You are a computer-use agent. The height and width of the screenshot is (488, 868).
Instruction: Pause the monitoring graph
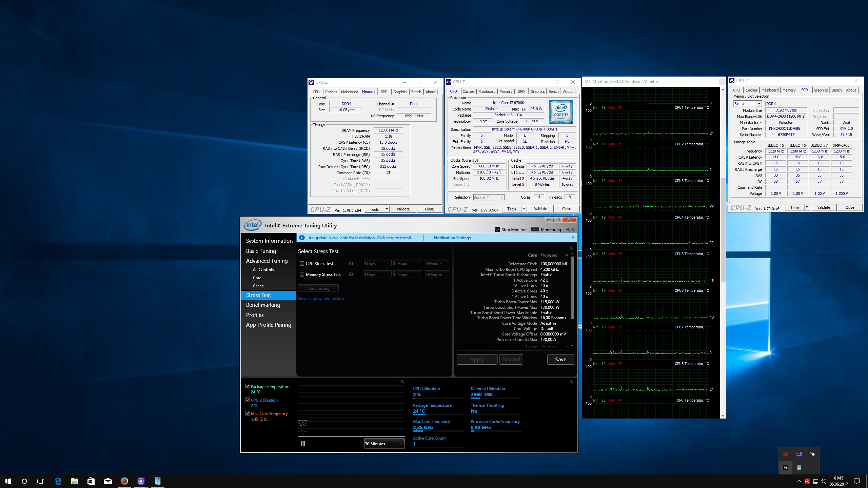tap(303, 443)
